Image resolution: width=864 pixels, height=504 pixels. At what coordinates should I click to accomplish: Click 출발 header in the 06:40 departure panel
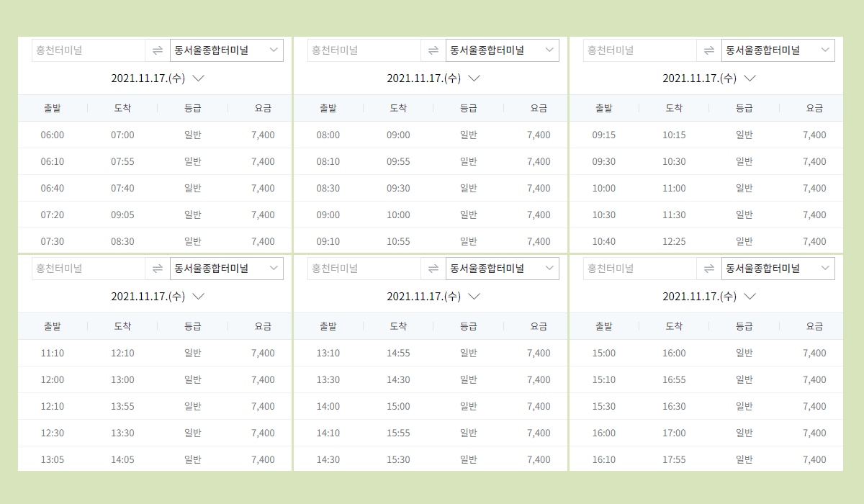click(x=53, y=108)
